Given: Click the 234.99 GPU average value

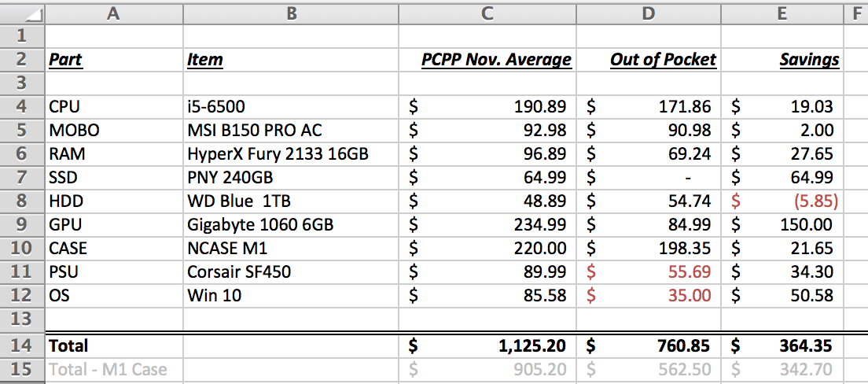Looking at the screenshot, I should tap(539, 224).
